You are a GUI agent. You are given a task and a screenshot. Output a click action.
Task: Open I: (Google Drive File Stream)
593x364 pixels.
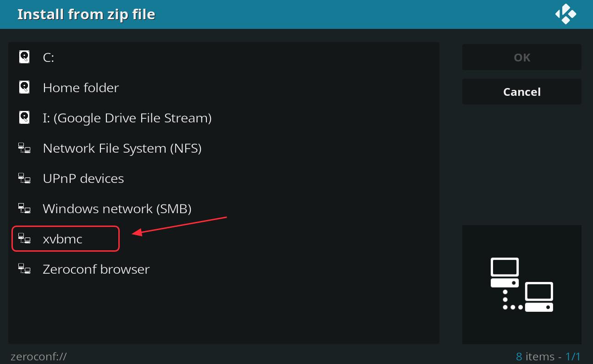pyautogui.click(x=224, y=118)
